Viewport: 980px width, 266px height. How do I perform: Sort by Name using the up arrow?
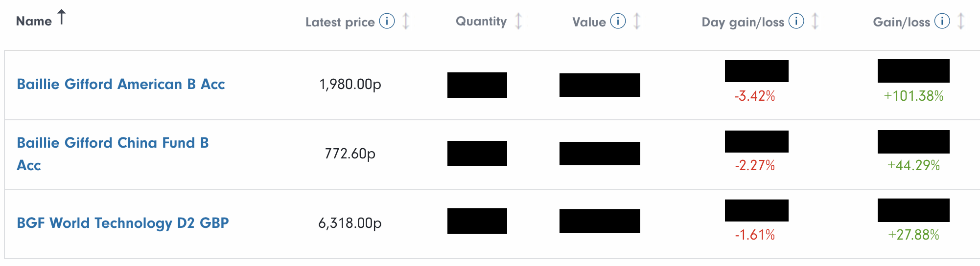(x=62, y=18)
